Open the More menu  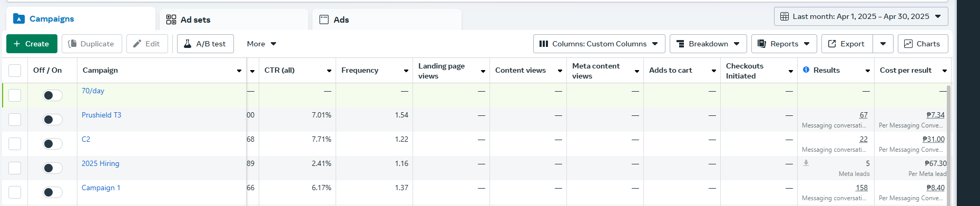261,44
